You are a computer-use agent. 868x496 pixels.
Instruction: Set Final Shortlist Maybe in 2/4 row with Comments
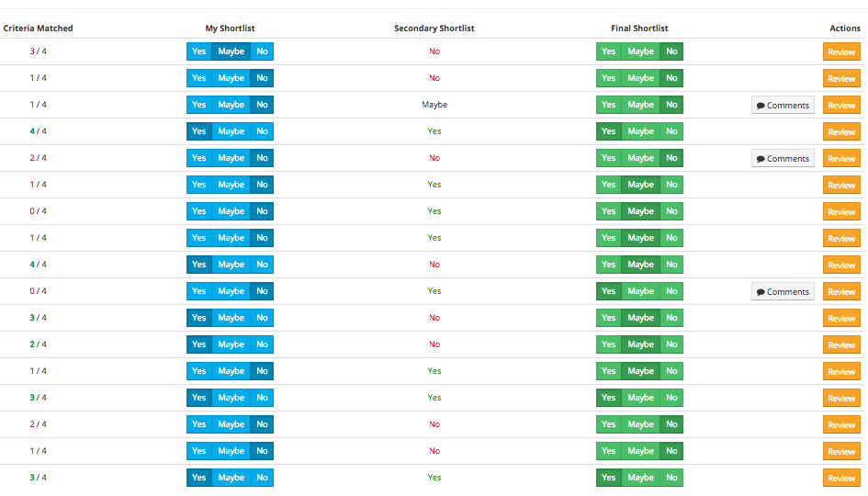[x=640, y=158]
